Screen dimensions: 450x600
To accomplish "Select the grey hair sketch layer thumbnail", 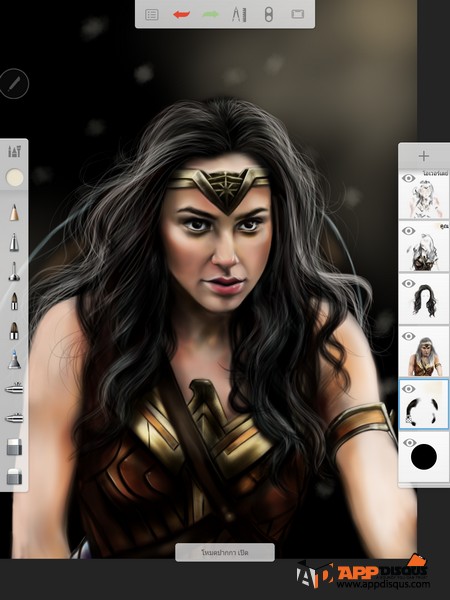I will (424, 247).
